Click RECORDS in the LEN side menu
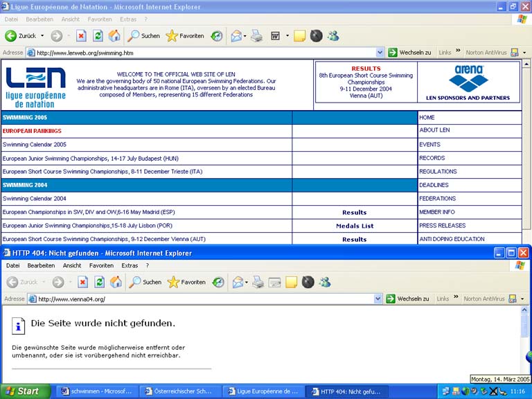The height and width of the screenshot is (399, 532). tap(432, 158)
